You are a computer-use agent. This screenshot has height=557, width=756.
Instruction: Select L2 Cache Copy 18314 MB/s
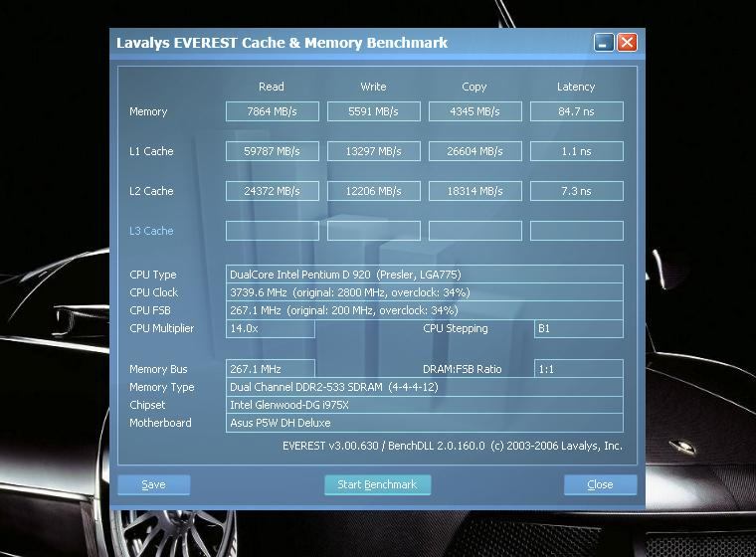pos(474,191)
